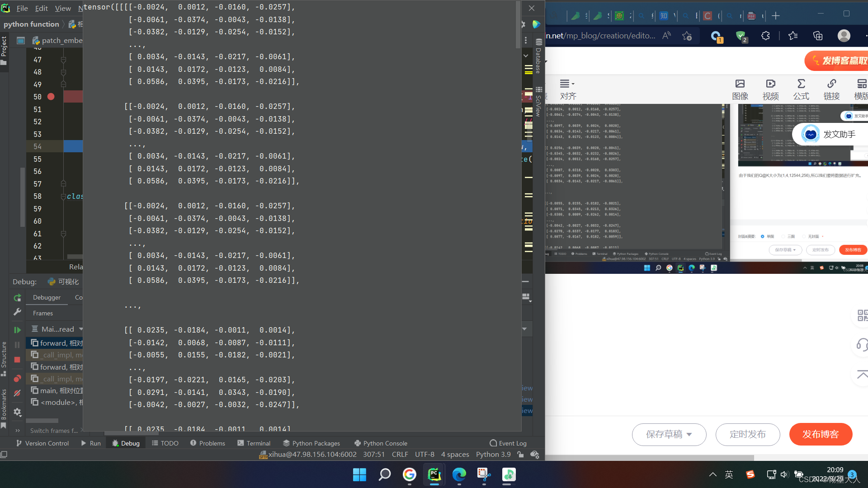Click the Rerun debug icon
The height and width of the screenshot is (488, 868).
pyautogui.click(x=17, y=297)
